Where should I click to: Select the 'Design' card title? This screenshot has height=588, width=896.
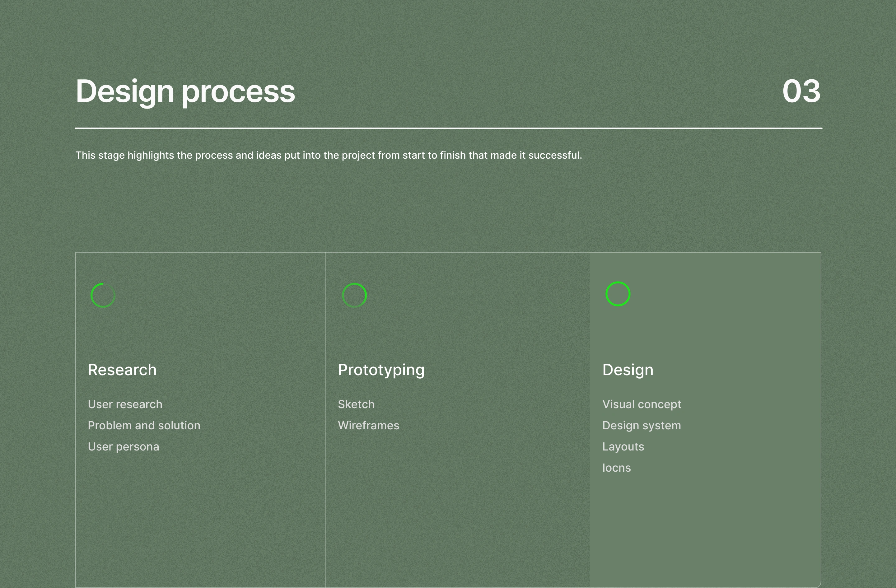tap(628, 371)
